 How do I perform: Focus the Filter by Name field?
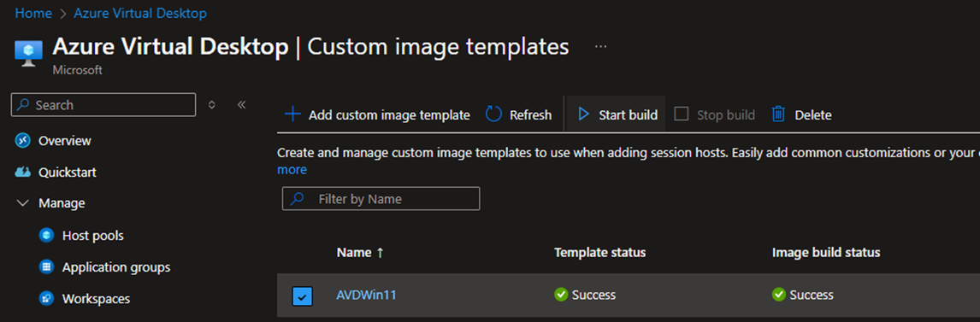[x=381, y=198]
